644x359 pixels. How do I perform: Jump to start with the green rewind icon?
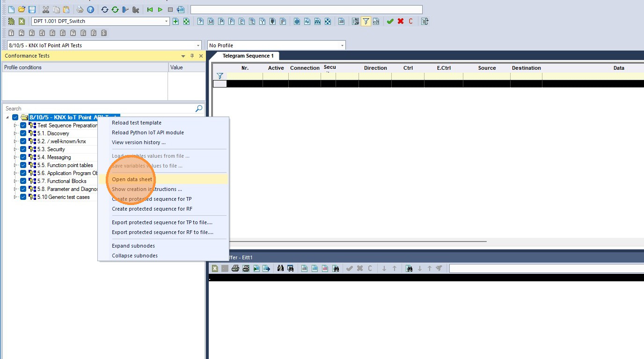150,9
